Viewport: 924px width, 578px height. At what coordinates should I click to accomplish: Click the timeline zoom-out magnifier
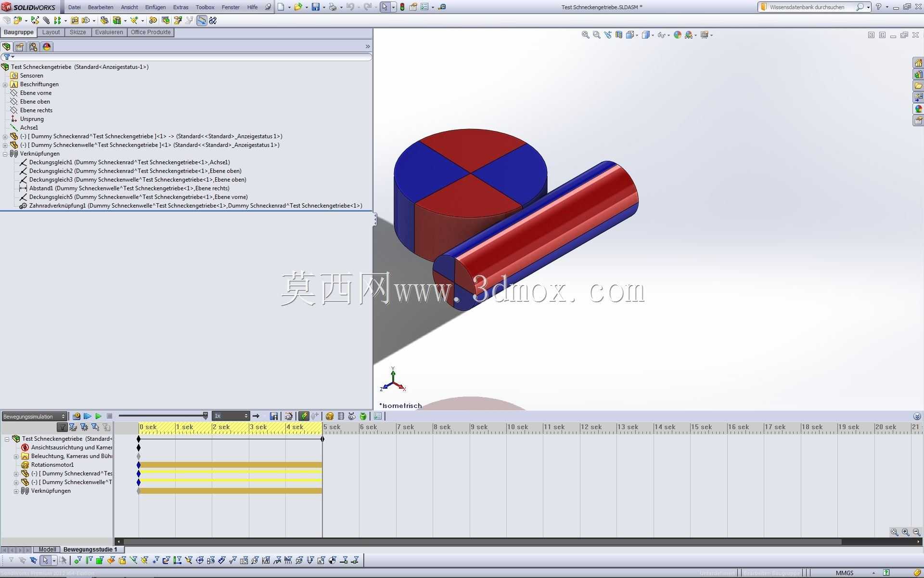916,532
